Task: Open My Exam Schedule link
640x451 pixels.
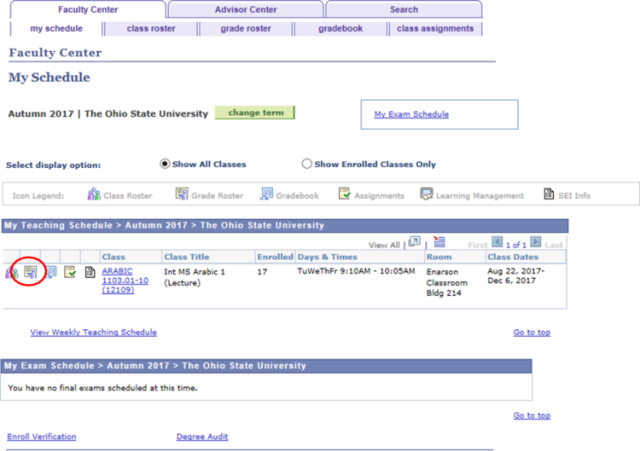Action: coord(411,114)
